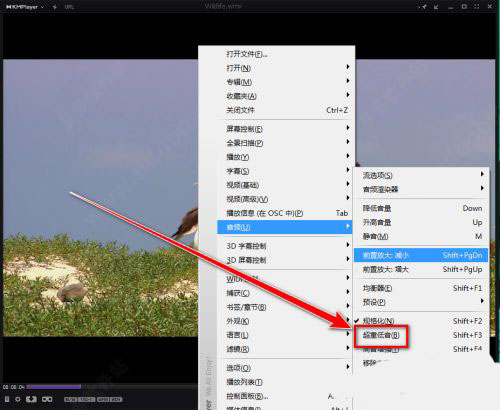Open the 滤镜(R) submenu
The image size is (500, 410).
(286, 349)
